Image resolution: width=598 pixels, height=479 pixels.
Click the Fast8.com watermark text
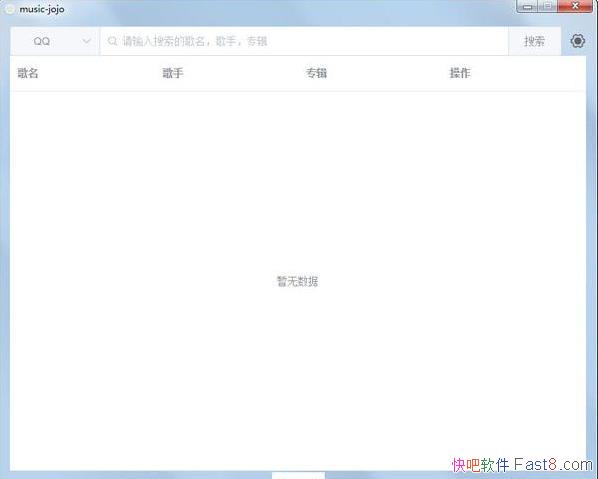tap(553, 465)
